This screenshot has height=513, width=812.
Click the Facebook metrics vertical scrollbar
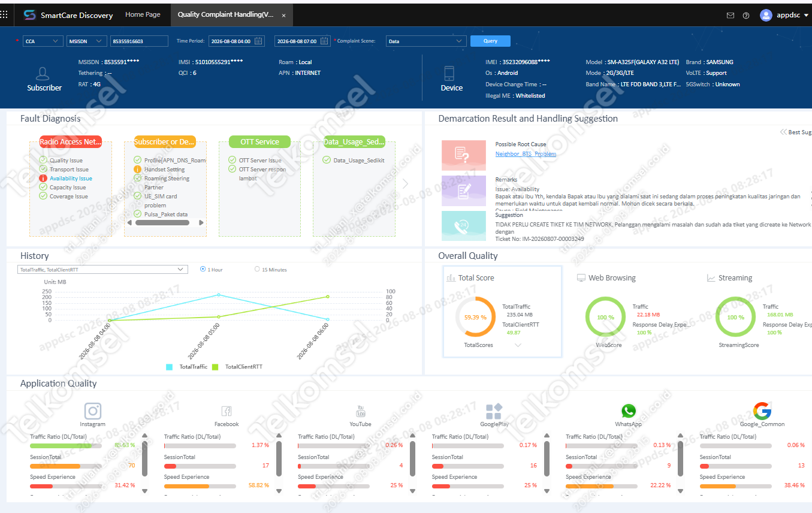point(278,459)
